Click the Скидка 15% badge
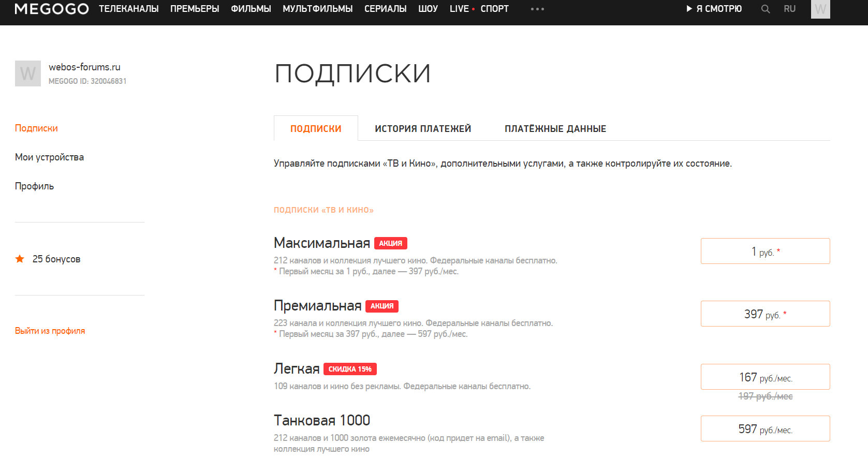Viewport: 868px width, 458px height. click(350, 369)
